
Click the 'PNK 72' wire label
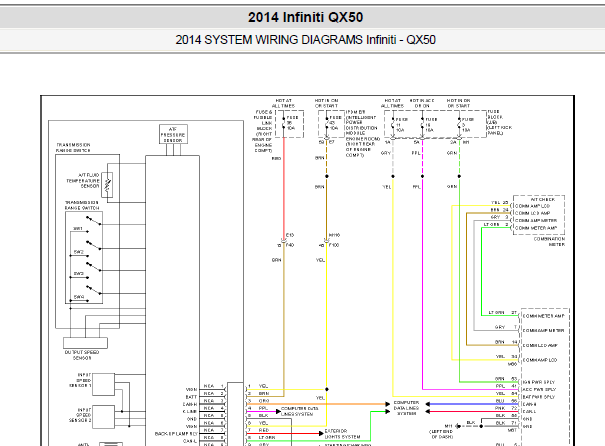[506, 408]
